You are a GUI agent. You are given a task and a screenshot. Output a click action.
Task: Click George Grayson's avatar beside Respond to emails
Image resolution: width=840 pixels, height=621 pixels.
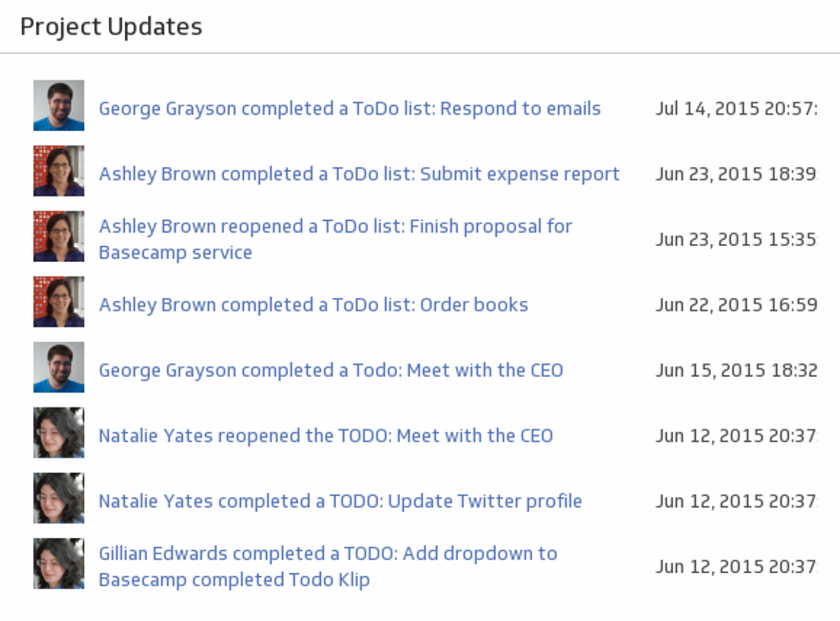click(x=59, y=105)
